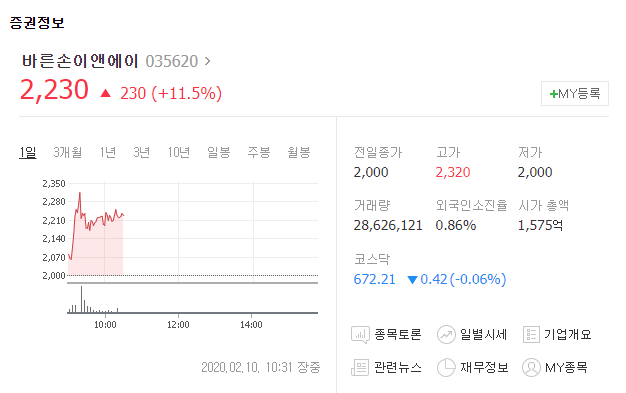This screenshot has width=626, height=393.
Task: Click the 코스닥 672.21 index value
Action: tap(374, 279)
